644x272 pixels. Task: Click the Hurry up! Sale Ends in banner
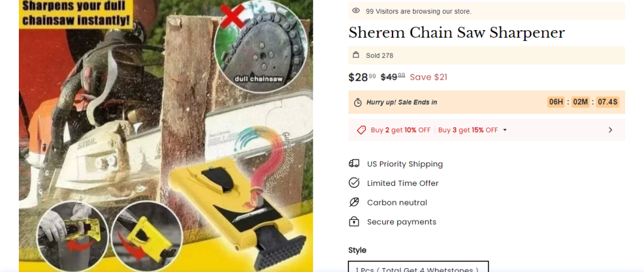point(487,102)
